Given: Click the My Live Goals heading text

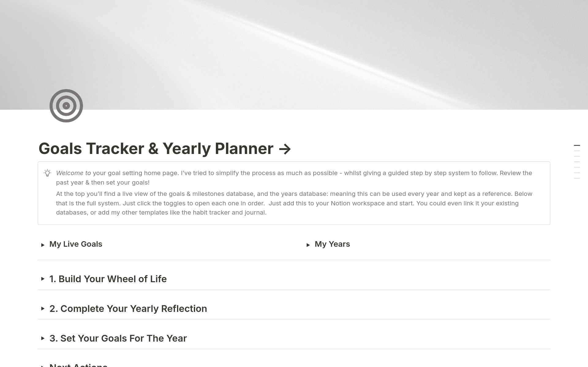Looking at the screenshot, I should pyautogui.click(x=76, y=244).
